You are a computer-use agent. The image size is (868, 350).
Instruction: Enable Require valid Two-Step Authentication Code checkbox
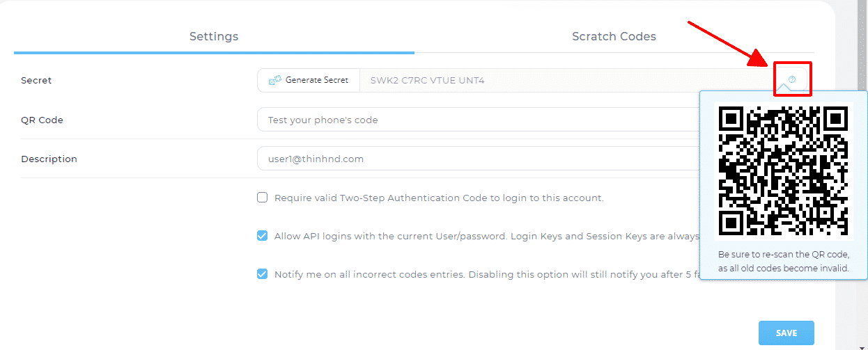coord(262,198)
